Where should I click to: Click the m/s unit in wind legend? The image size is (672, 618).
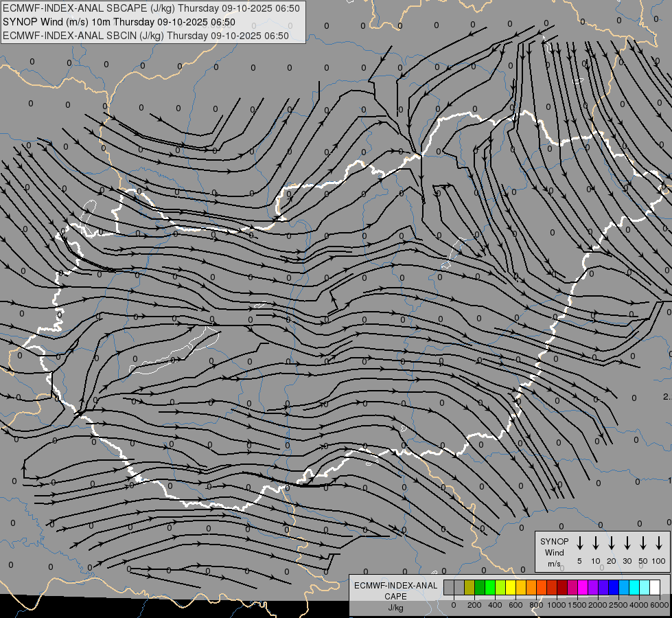click(554, 564)
